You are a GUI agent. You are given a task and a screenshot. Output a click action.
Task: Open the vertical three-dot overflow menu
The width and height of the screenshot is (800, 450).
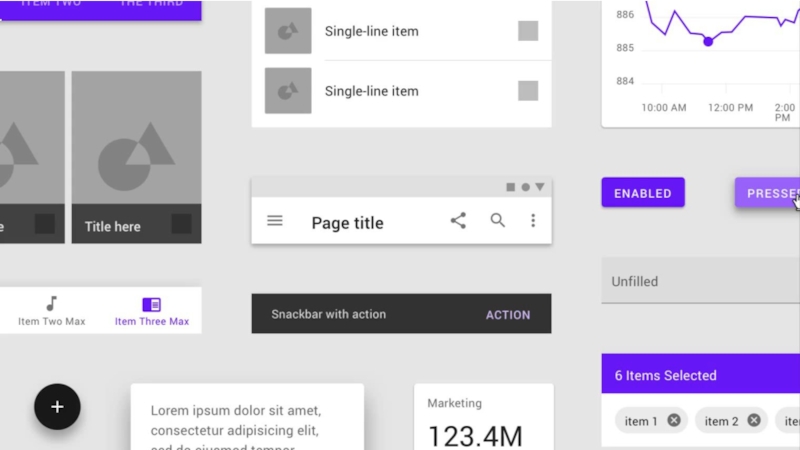point(533,221)
